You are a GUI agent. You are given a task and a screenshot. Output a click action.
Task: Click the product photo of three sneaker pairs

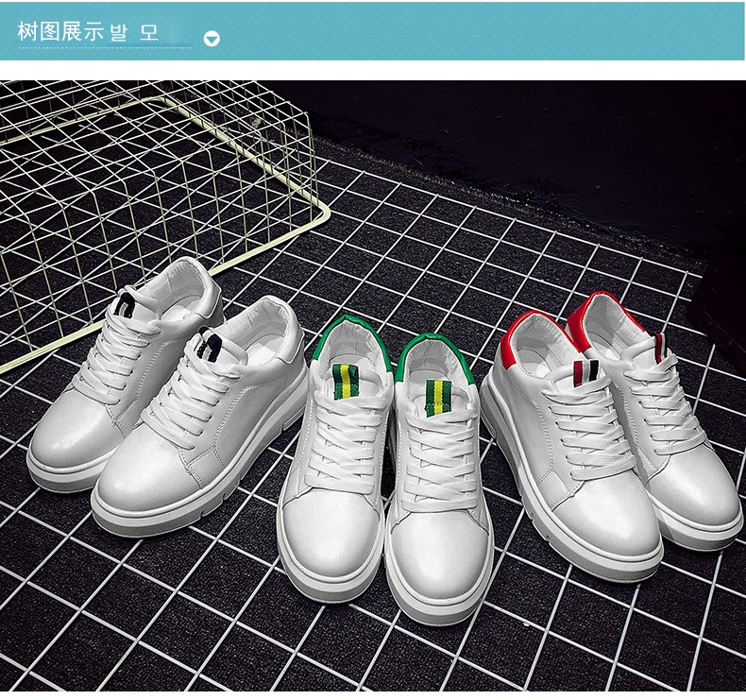coord(373,385)
